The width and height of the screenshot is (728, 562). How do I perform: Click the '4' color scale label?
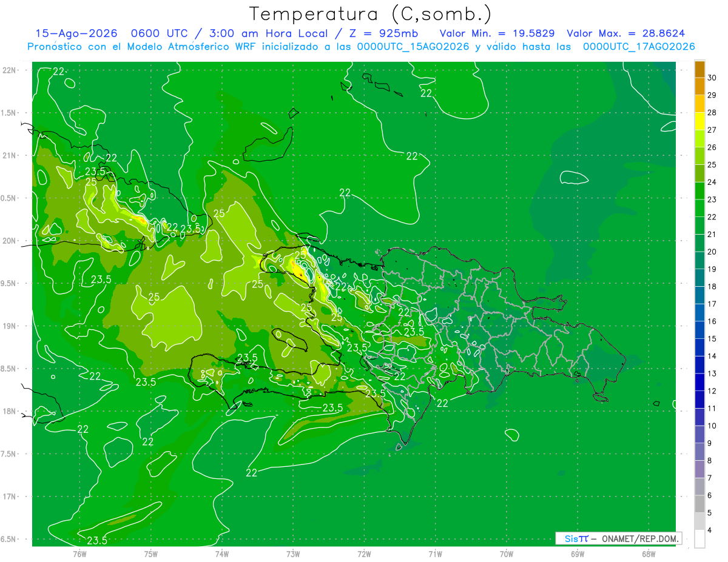710,530
